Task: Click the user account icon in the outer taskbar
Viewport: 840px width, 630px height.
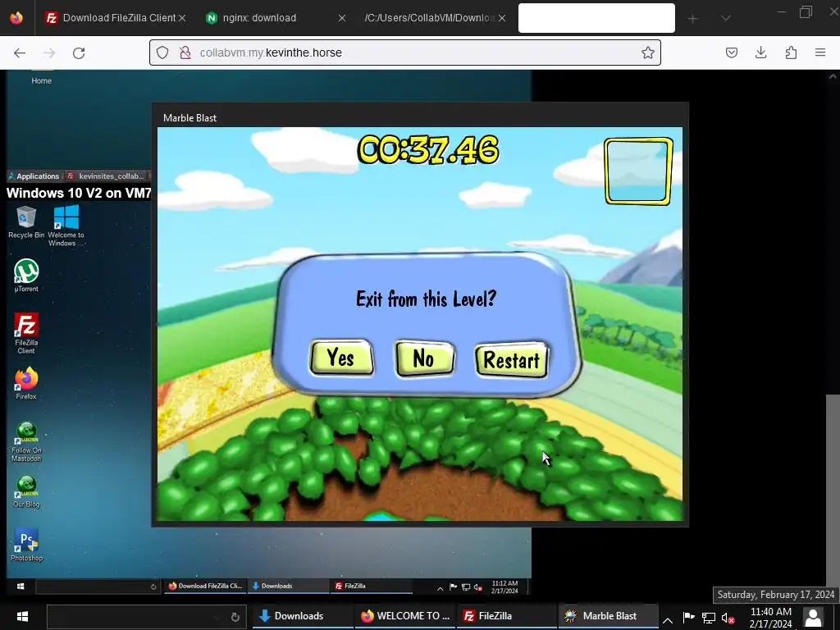Action: click(x=813, y=617)
